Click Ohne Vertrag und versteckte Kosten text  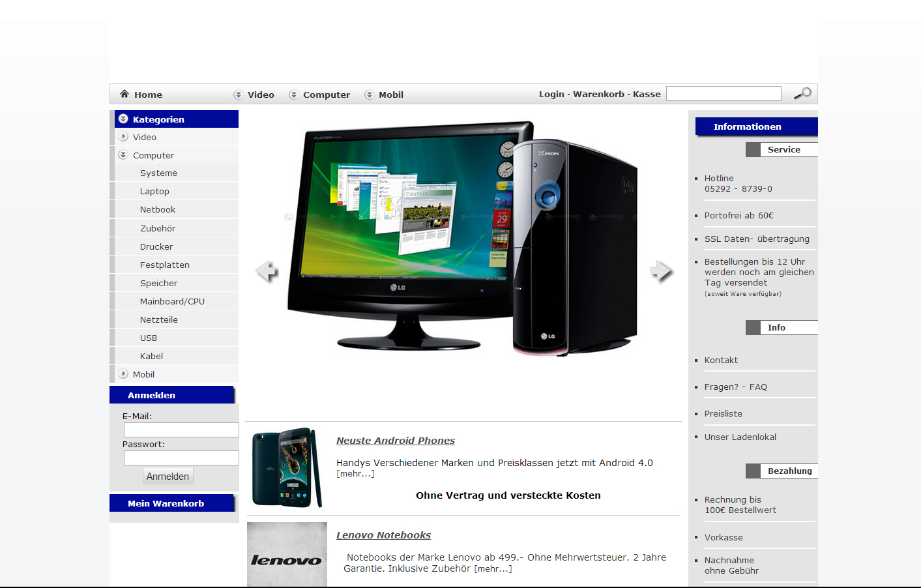click(508, 495)
